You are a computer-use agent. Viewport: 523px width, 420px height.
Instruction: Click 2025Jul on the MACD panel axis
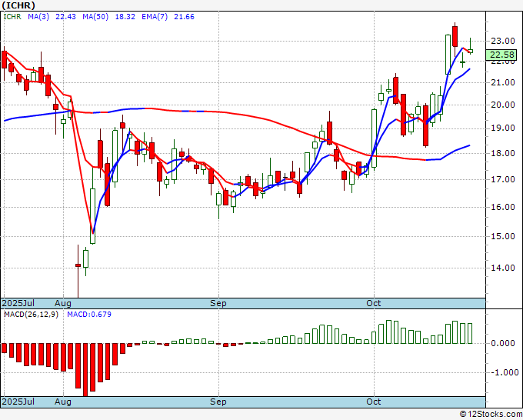tap(18, 402)
